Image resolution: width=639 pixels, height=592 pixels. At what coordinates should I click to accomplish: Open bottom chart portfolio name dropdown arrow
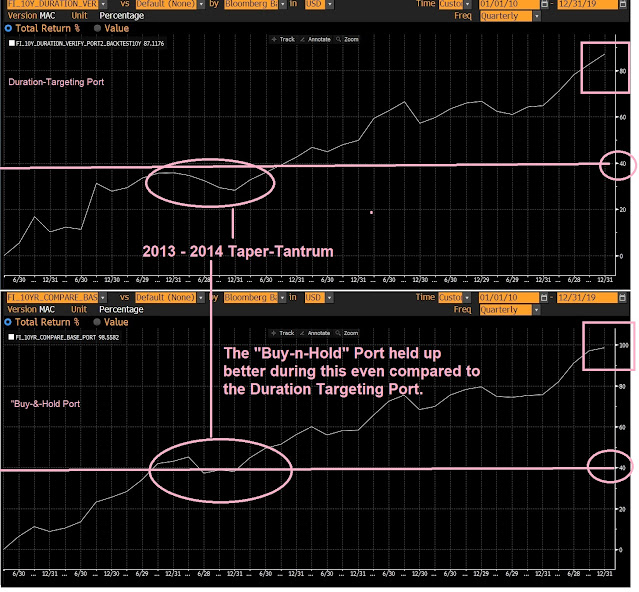click(x=103, y=298)
